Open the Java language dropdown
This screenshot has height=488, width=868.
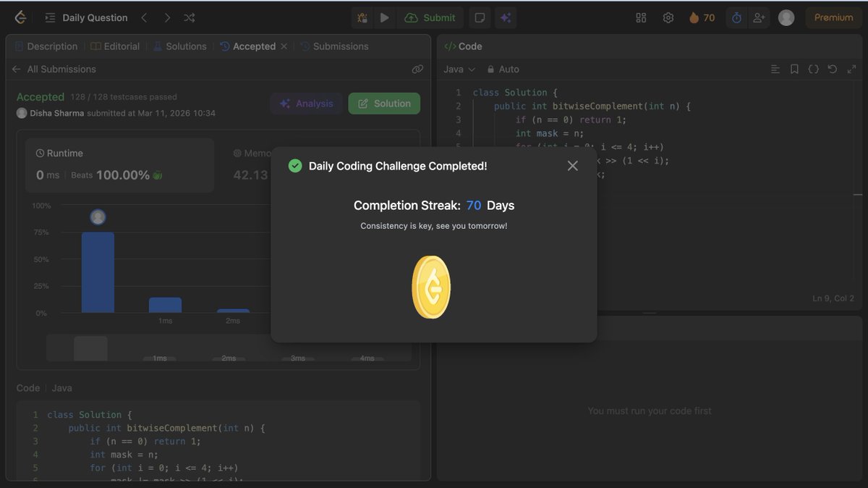tap(459, 70)
